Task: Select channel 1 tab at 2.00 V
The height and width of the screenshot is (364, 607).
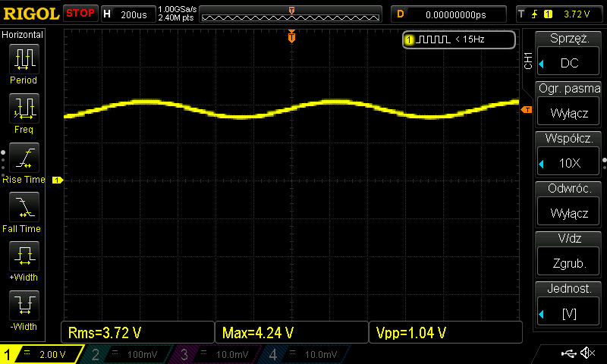Action: [x=42, y=354]
